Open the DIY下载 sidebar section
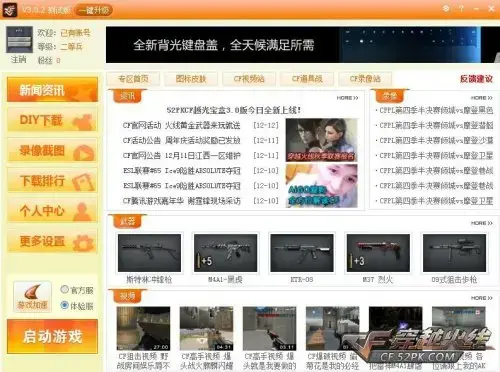The image size is (500, 372). tap(52, 120)
